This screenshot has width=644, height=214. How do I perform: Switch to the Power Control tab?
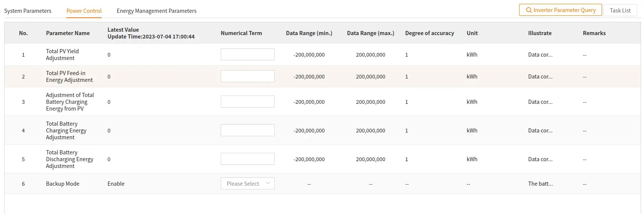84,11
